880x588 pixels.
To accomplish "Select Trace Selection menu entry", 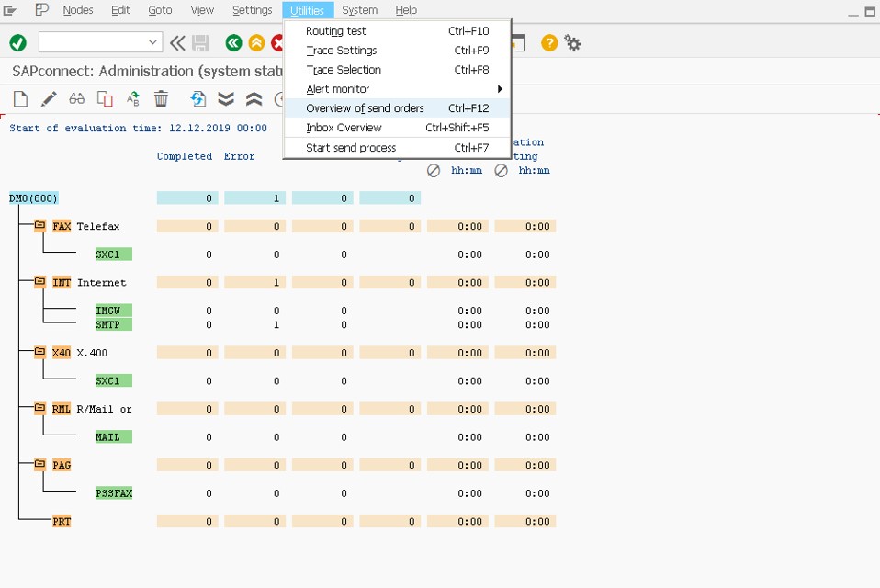I will click(398, 70).
